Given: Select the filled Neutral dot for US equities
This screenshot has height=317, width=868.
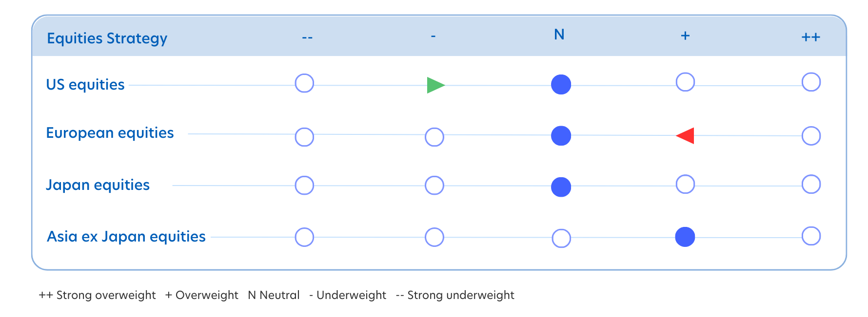Looking at the screenshot, I should pos(561,85).
